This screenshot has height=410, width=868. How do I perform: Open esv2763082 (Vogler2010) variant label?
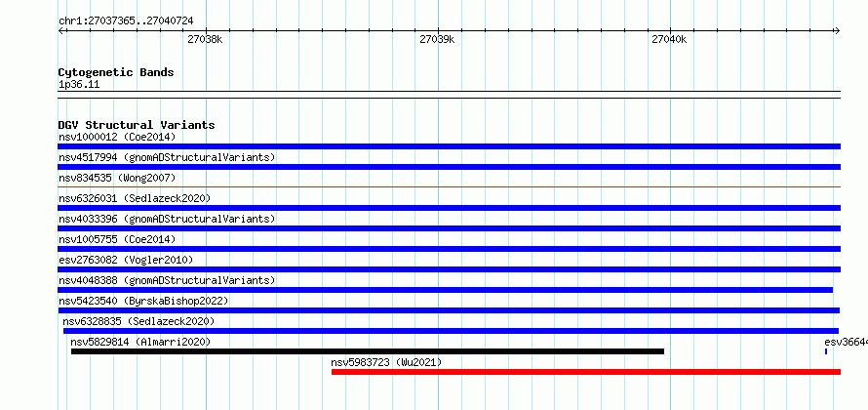[126, 260]
